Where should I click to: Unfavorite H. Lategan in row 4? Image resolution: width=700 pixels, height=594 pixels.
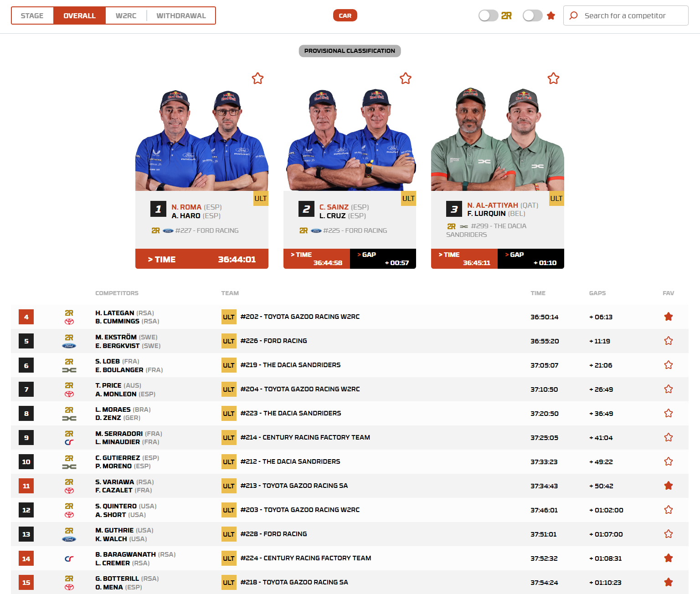[x=668, y=317]
